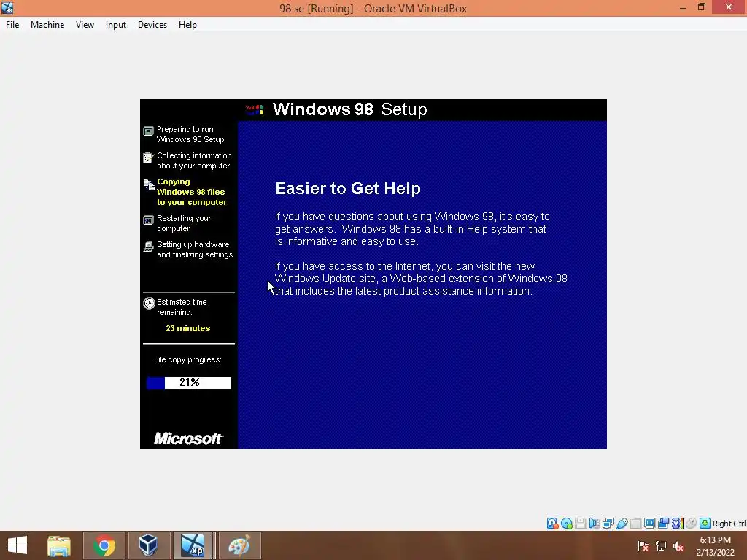This screenshot has height=560, width=747.
Task: Click the virtualization CPU load status icon
Action: [678, 524]
